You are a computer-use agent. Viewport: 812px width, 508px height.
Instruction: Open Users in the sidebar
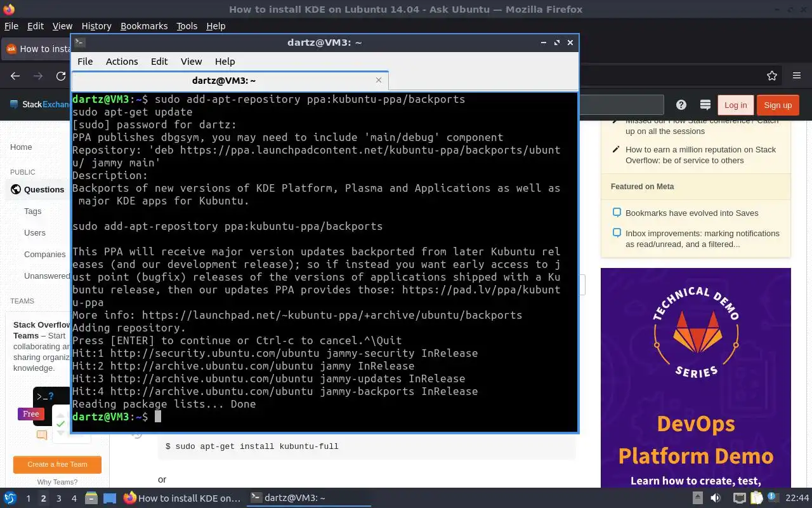[35, 232]
